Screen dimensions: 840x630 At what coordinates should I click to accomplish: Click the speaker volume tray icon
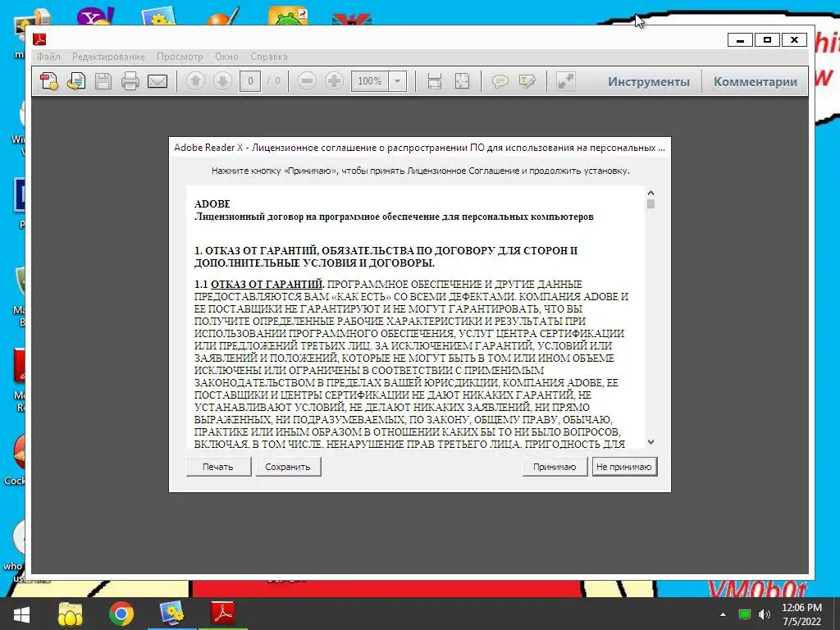click(765, 614)
